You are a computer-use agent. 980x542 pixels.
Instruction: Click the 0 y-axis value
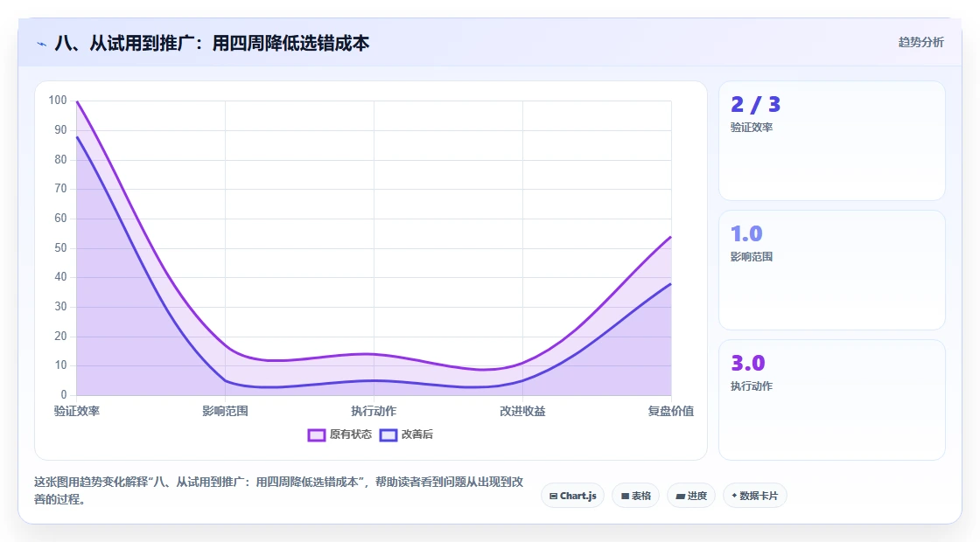[64, 394]
